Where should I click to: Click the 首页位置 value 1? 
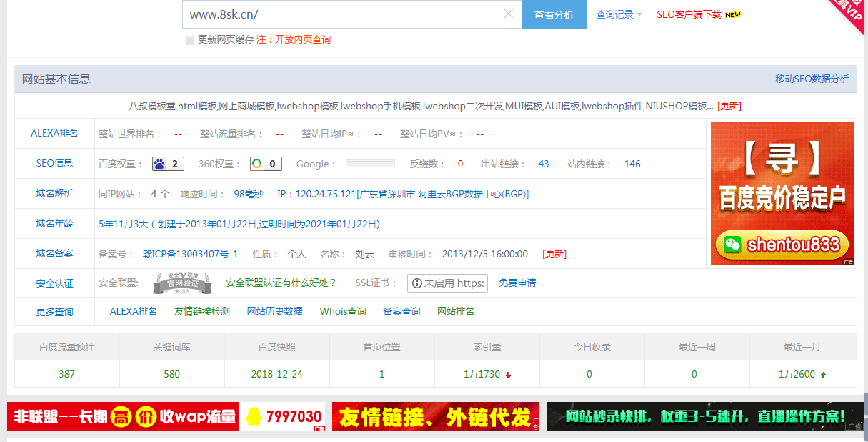coord(382,374)
